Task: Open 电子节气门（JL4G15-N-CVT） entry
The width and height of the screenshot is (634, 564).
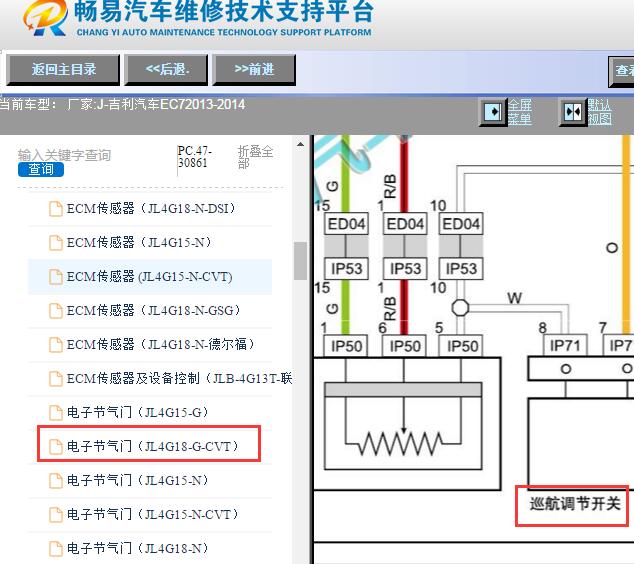Action: coord(152,514)
